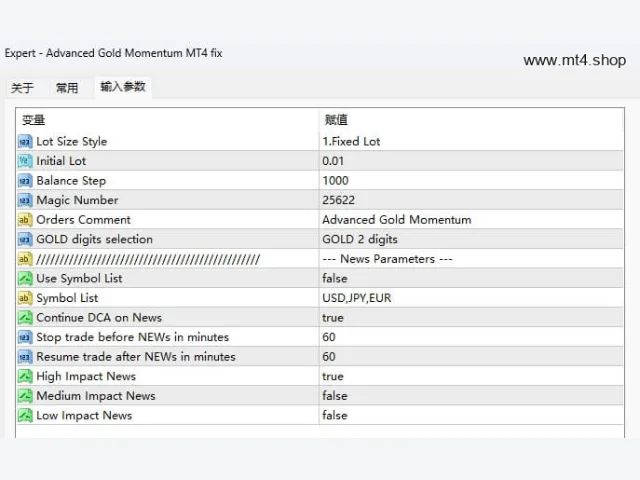Click the 'Expert - Advanced Gold Momentum MT4 fix' title
The width and height of the screenshot is (640, 480).
(113, 53)
